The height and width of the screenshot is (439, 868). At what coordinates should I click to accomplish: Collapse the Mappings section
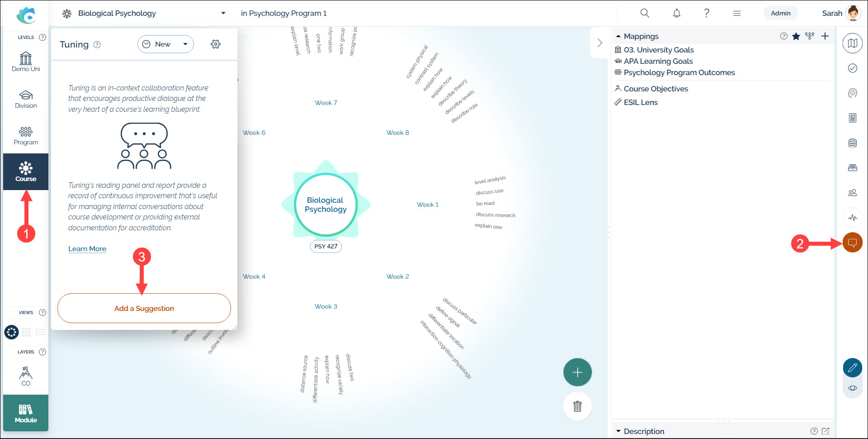[618, 36]
